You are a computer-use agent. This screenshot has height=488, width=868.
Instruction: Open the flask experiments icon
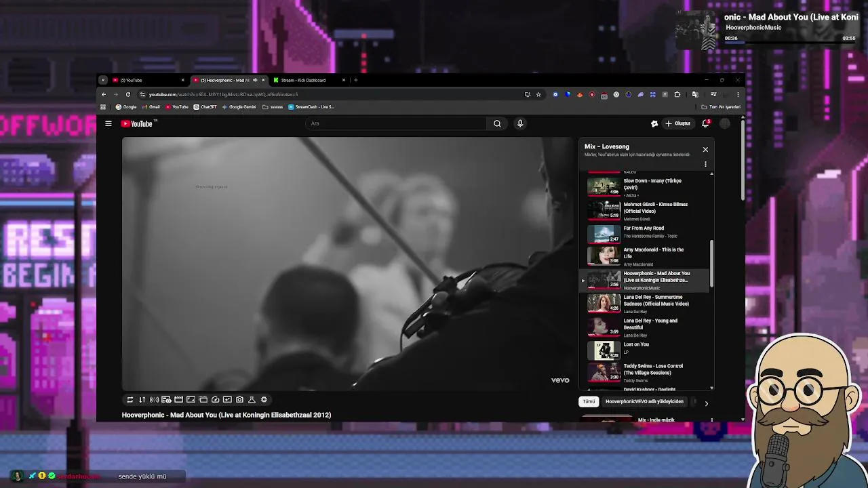[252, 400]
